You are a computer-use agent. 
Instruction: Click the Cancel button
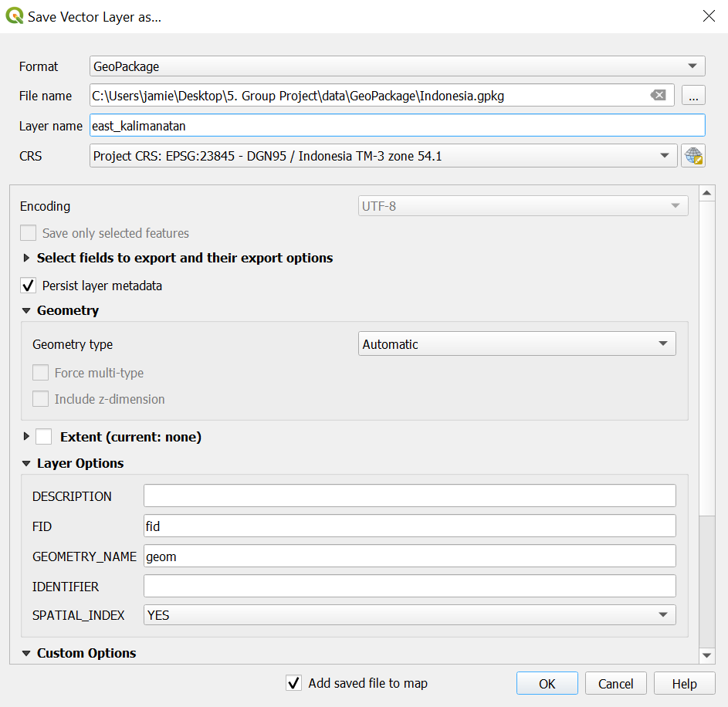point(615,683)
